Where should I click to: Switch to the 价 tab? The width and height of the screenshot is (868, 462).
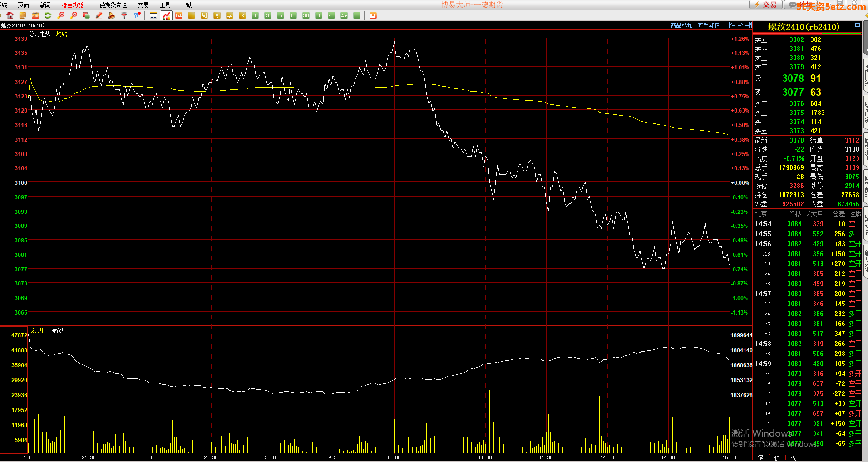pyautogui.click(x=777, y=457)
